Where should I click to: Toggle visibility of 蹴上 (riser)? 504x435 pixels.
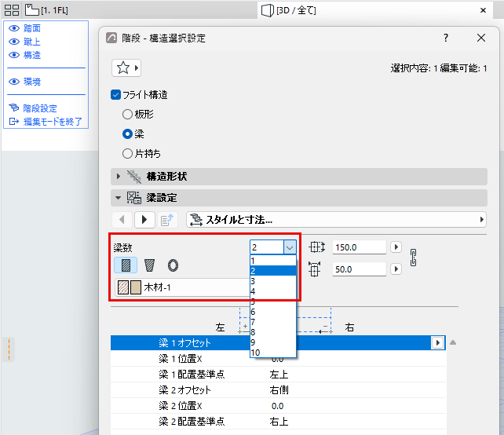[14, 42]
